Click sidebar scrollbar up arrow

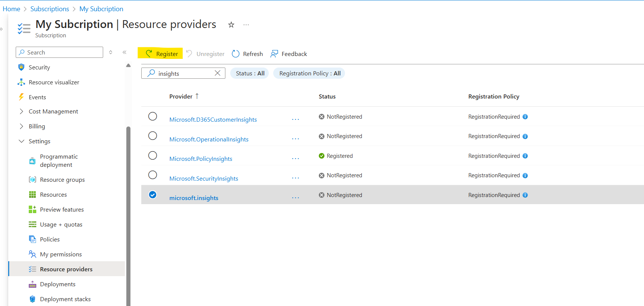coord(128,65)
